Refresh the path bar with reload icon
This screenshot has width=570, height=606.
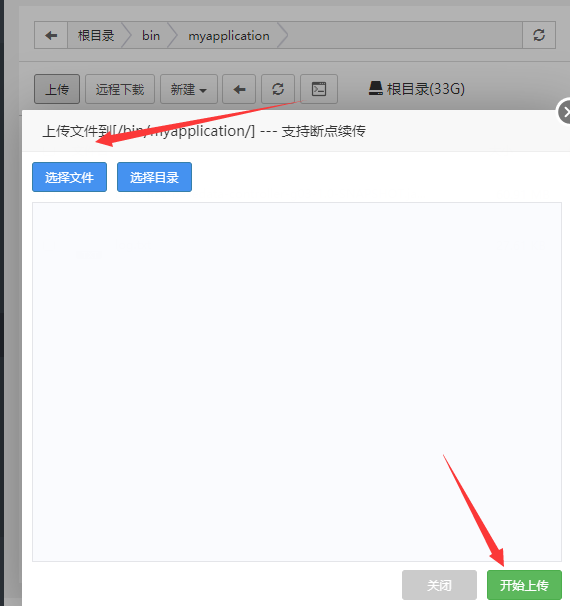click(x=539, y=35)
